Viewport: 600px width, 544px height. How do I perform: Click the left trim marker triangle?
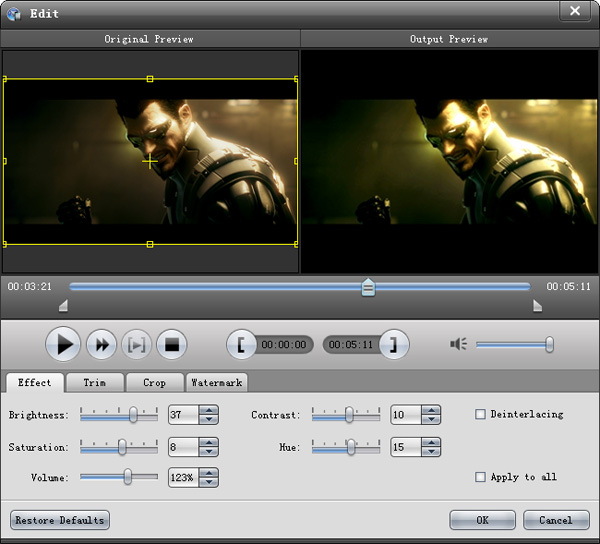[64, 306]
